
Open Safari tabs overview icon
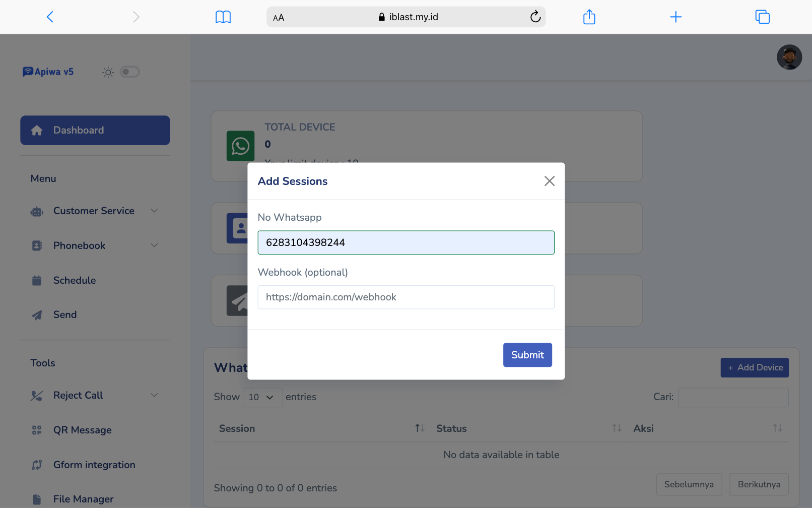click(762, 17)
